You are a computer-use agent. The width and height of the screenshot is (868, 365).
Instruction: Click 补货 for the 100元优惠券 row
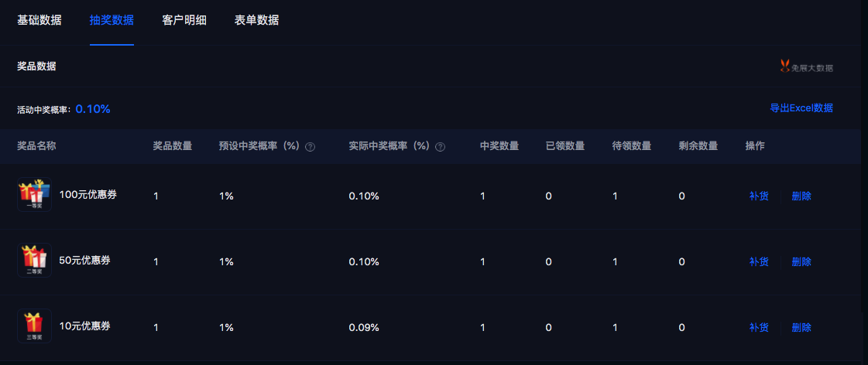[x=759, y=196]
